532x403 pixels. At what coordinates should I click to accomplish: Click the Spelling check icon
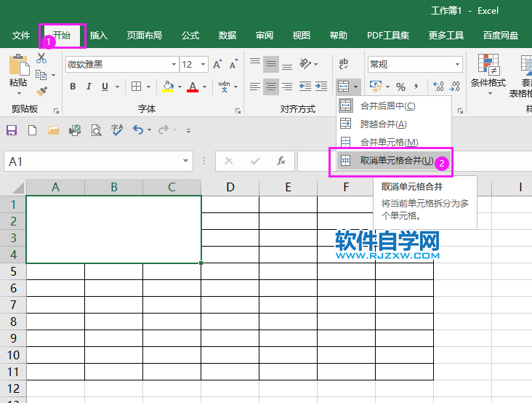[x=117, y=130]
